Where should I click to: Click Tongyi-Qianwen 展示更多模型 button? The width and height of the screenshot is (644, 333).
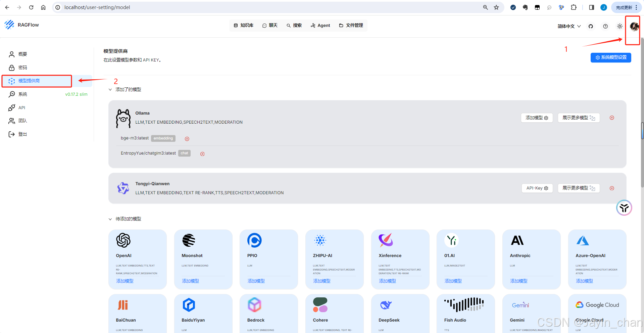coord(579,188)
